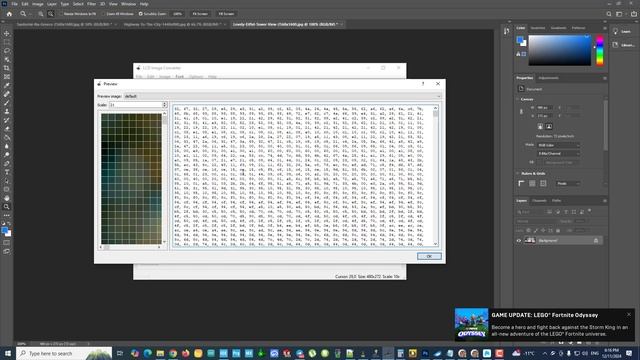Viewport: 640px width, 360px height.
Task: Switch to the Adjustments tab
Action: coord(548,78)
